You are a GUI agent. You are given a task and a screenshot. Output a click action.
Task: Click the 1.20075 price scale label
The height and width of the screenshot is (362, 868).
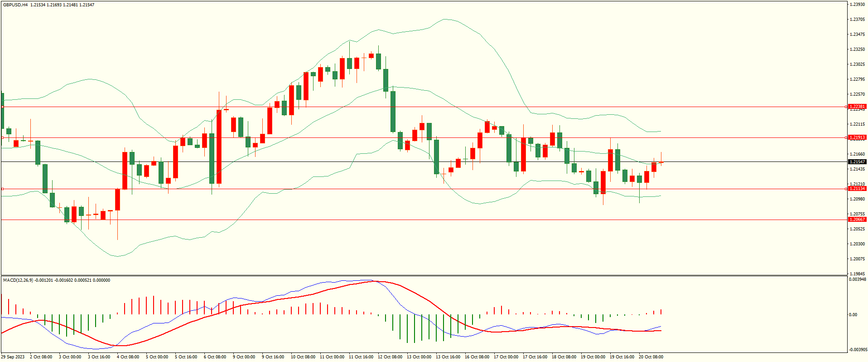pyautogui.click(x=858, y=259)
